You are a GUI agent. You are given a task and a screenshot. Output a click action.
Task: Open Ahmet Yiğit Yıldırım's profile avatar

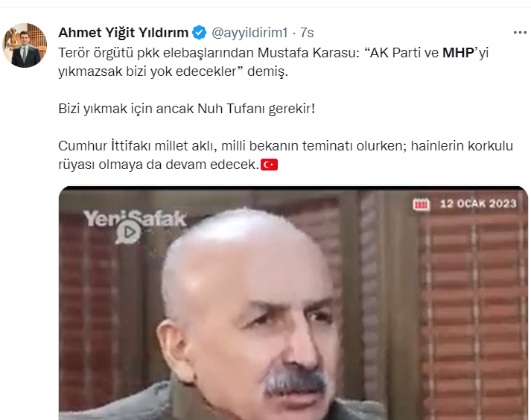25,45
